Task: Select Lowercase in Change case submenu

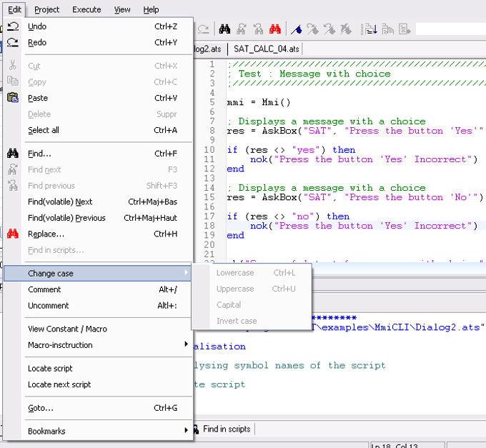Action: click(252, 273)
